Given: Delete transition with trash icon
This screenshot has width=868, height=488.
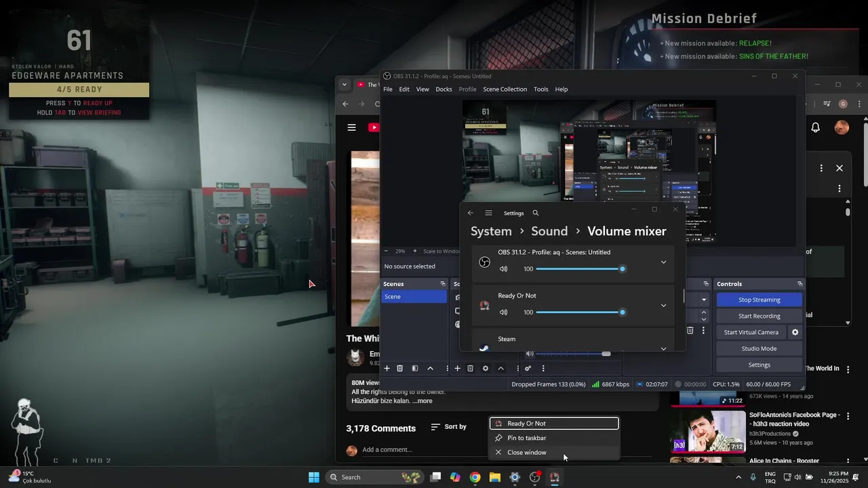Looking at the screenshot, I should pos(690,331).
